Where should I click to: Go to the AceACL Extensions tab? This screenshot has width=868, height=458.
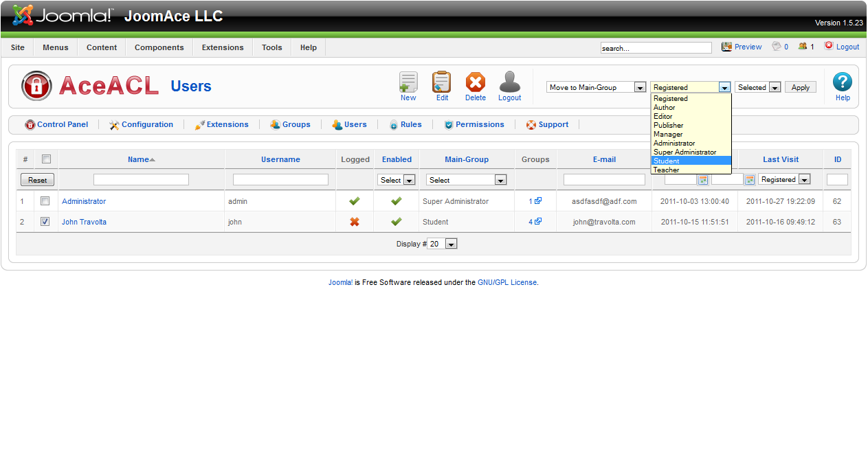click(222, 125)
